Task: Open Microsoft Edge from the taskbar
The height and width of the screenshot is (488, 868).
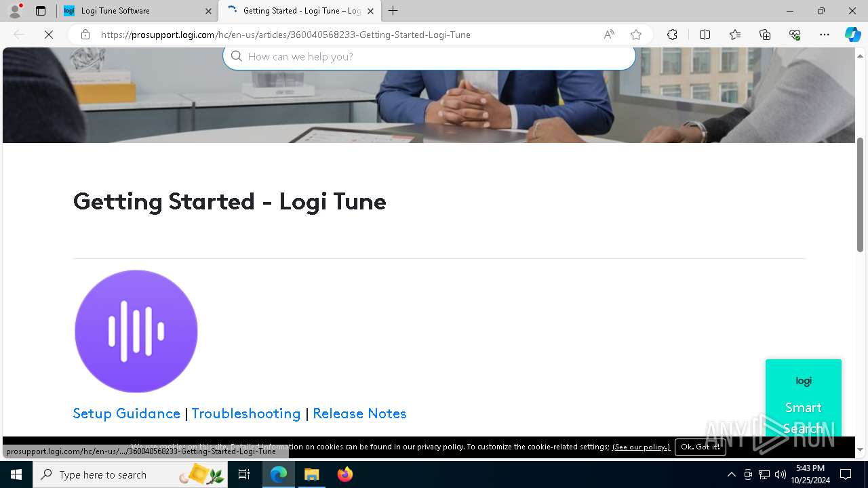Action: pos(279,474)
